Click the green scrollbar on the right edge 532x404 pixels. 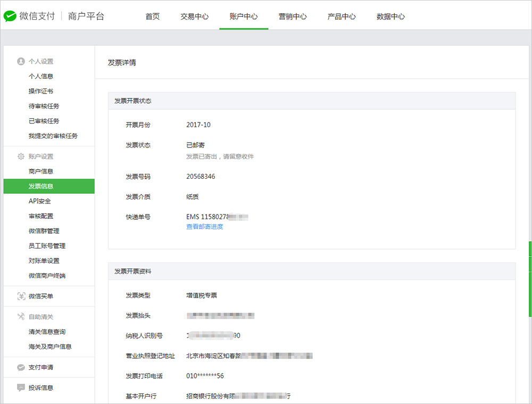click(530, 279)
